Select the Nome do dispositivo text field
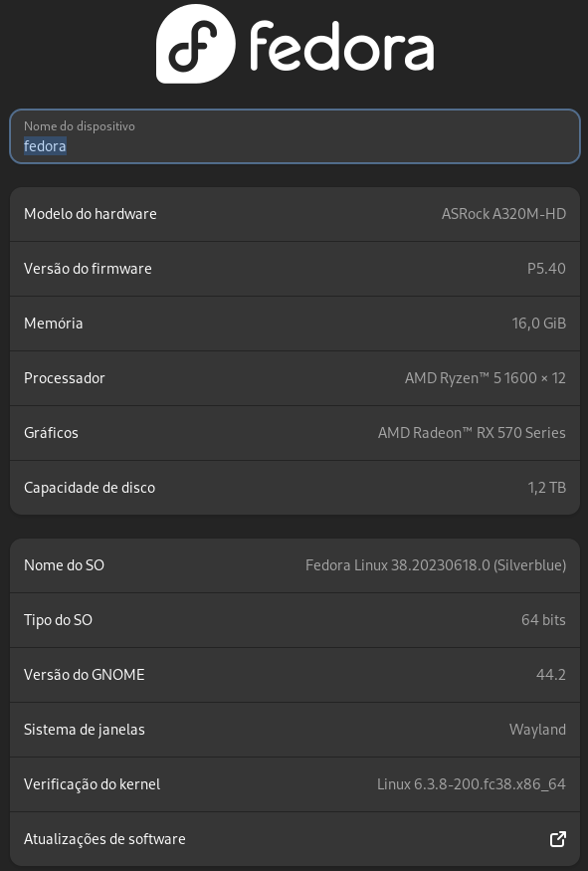The height and width of the screenshot is (871, 588). [x=294, y=136]
